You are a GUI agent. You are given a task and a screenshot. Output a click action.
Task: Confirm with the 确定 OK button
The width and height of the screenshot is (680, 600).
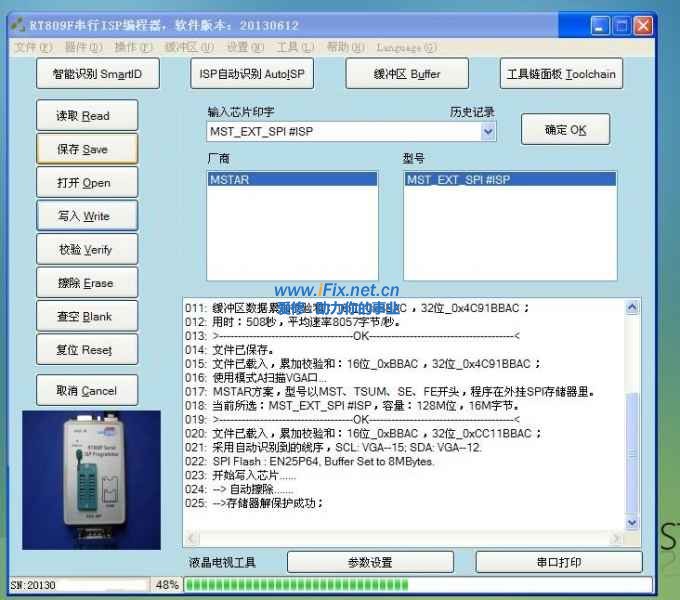click(566, 129)
